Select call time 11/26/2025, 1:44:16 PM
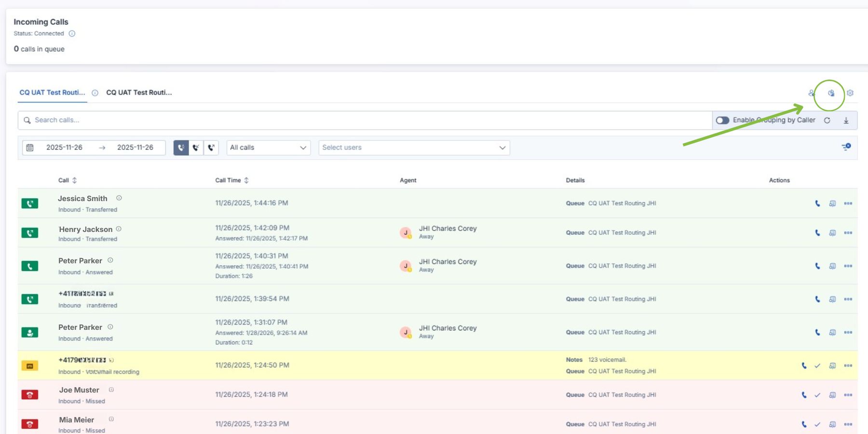 pos(252,203)
